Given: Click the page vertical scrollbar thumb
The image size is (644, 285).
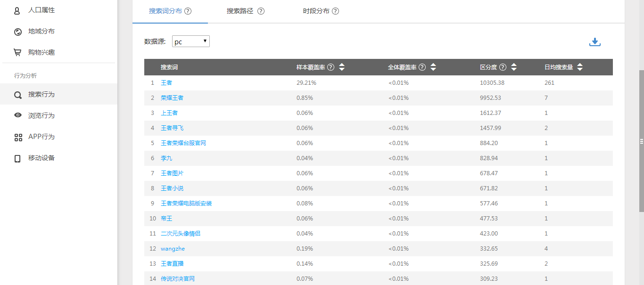Looking at the screenshot, I should pyautogui.click(x=641, y=141).
